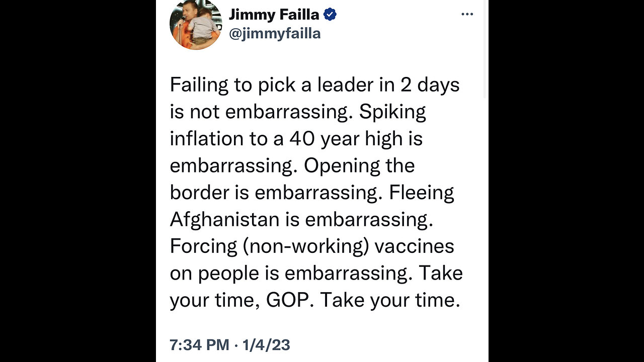
Task: Click the final Take your time. sentence
Action: click(x=390, y=301)
